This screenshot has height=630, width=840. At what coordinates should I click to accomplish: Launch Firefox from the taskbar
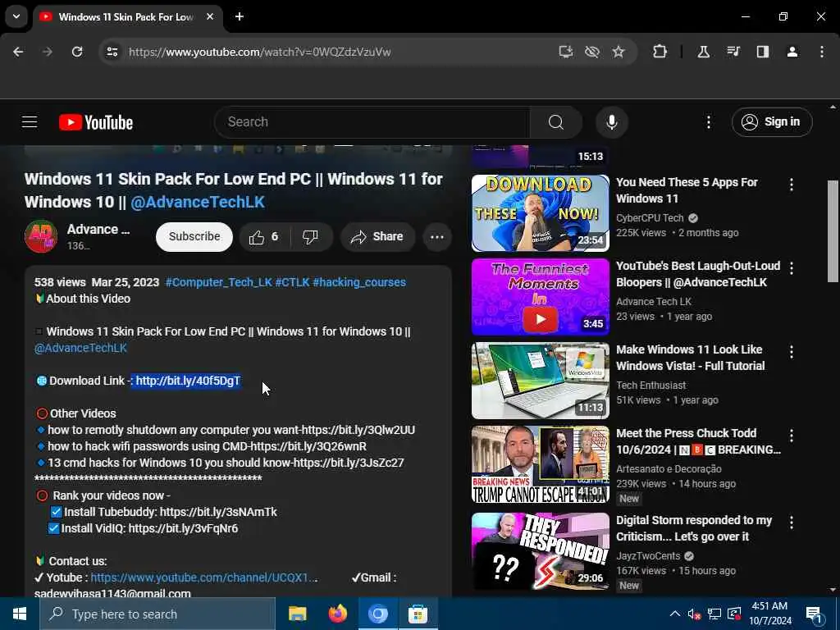337,614
